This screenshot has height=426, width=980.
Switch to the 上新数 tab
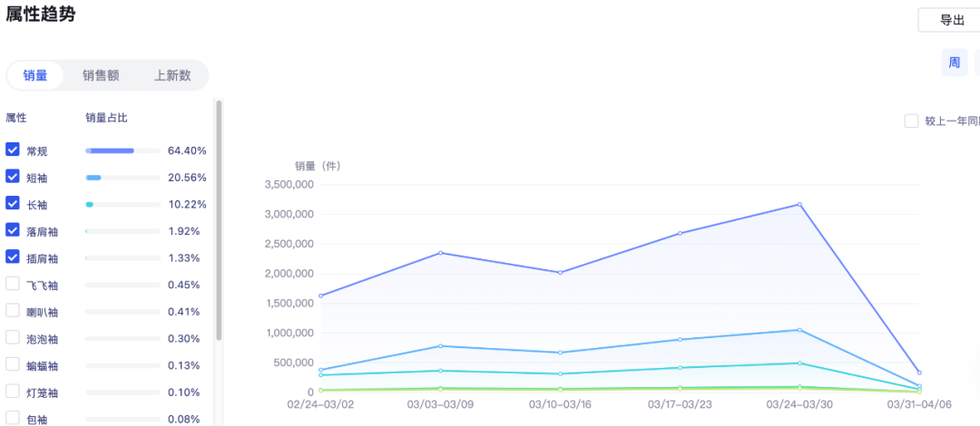172,75
